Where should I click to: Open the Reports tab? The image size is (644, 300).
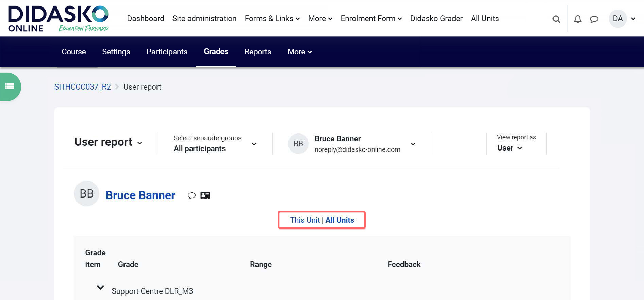coord(258,52)
